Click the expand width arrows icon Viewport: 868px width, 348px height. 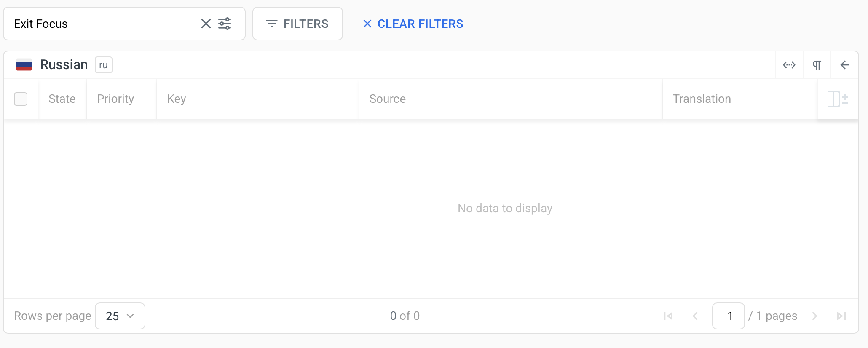789,65
